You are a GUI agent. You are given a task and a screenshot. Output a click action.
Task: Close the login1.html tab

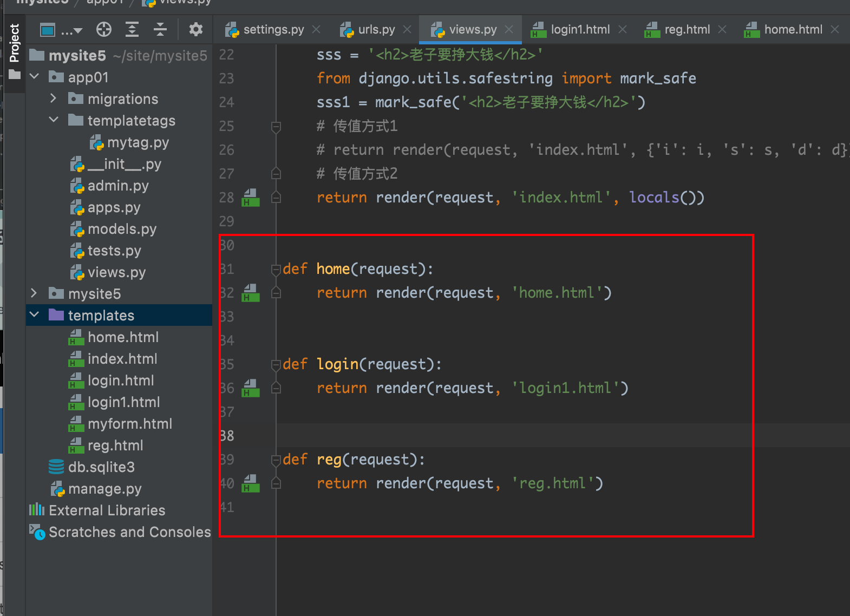pyautogui.click(x=623, y=30)
